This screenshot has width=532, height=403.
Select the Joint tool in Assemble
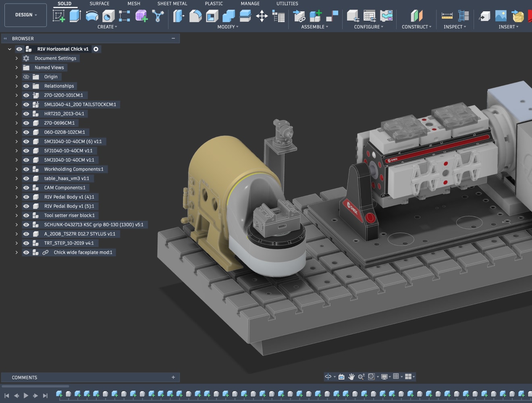[x=299, y=16]
